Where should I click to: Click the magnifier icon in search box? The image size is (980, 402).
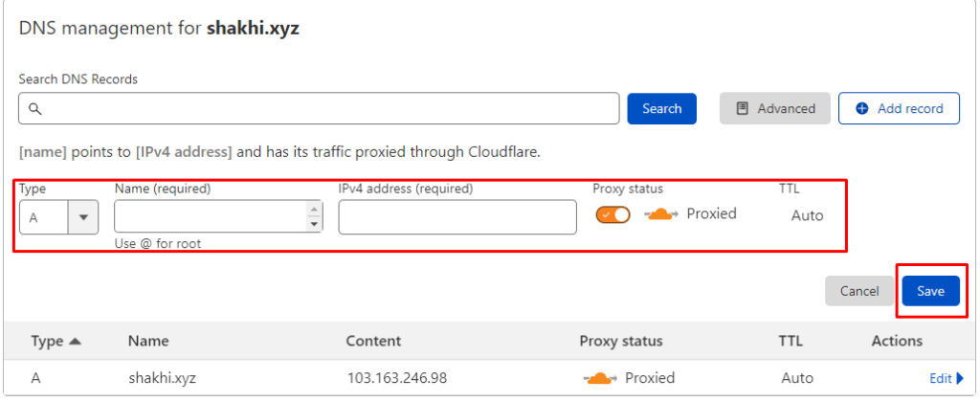pos(34,109)
